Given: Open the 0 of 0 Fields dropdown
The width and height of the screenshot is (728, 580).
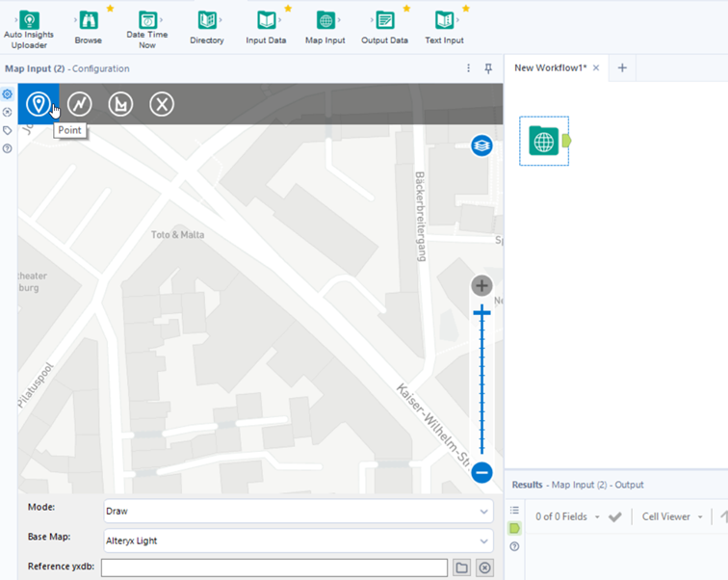Looking at the screenshot, I should point(567,516).
